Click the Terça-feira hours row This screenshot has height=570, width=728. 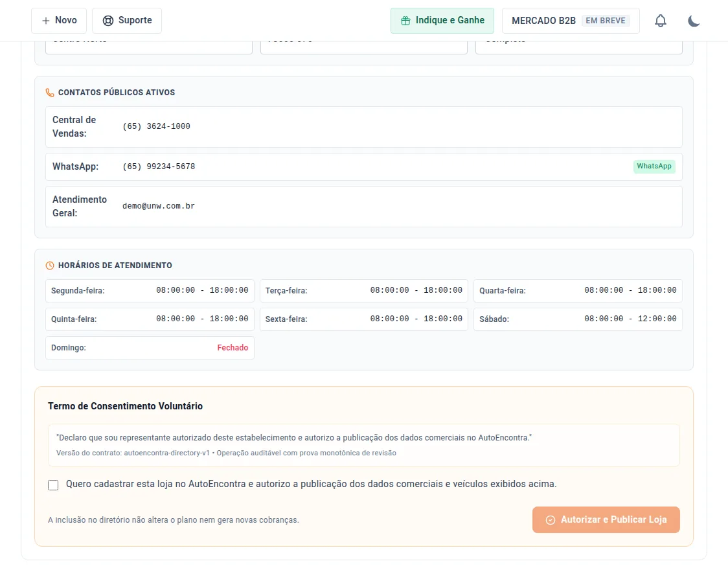(x=364, y=291)
